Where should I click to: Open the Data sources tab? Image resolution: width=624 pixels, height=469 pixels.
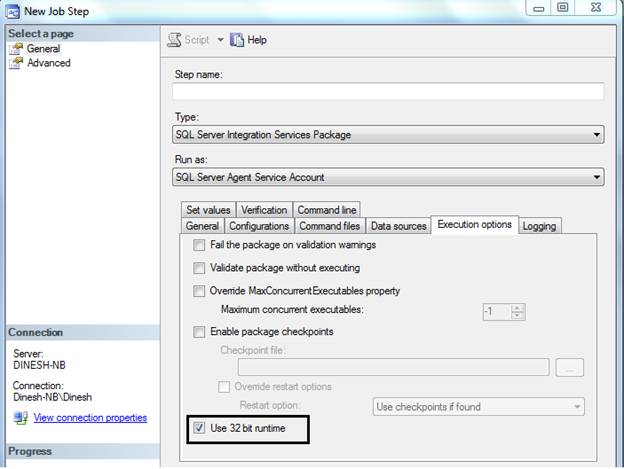coord(398,226)
